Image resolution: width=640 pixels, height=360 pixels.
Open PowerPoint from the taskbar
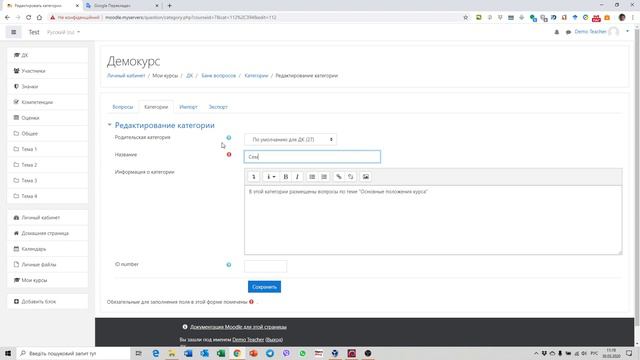pos(253,353)
